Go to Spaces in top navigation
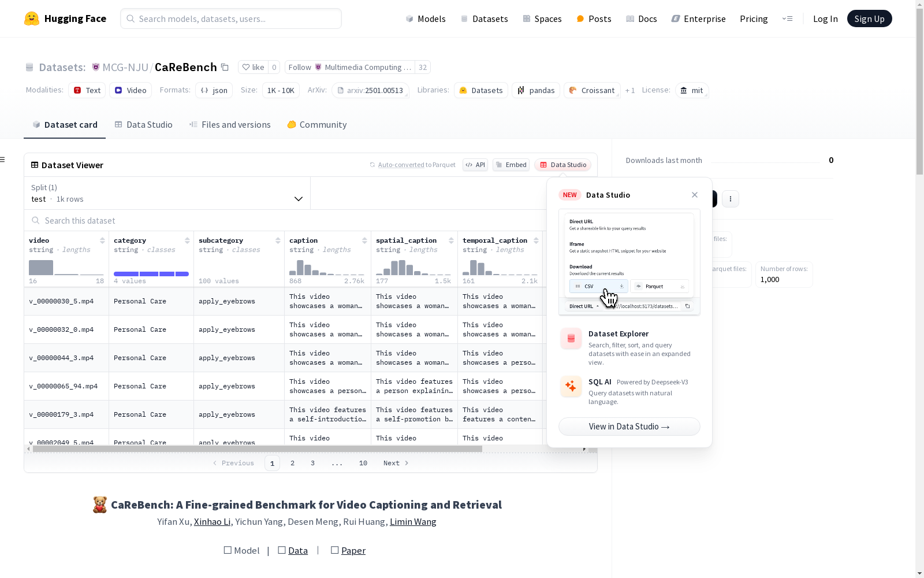Viewport: 924px width, 578px height. (x=542, y=18)
